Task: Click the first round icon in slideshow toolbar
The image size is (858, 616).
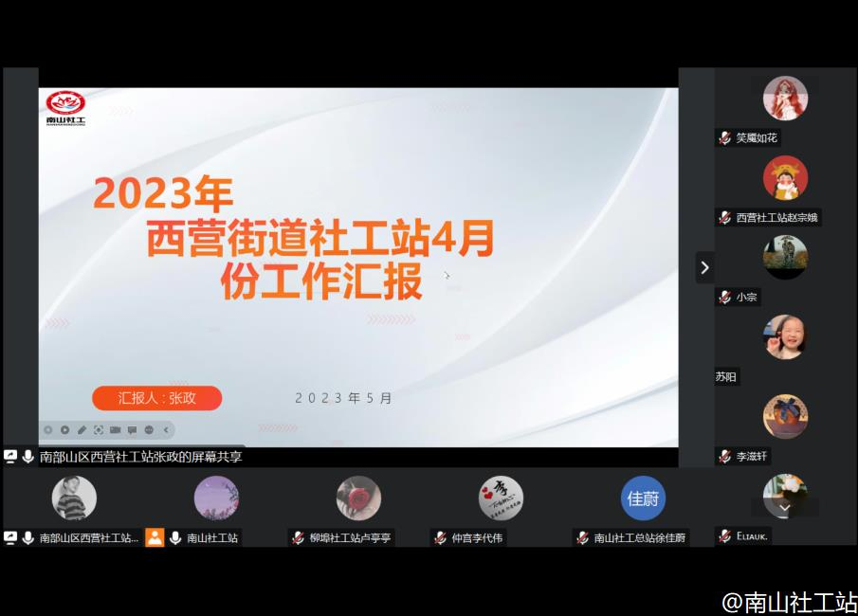Action: pos(48,430)
